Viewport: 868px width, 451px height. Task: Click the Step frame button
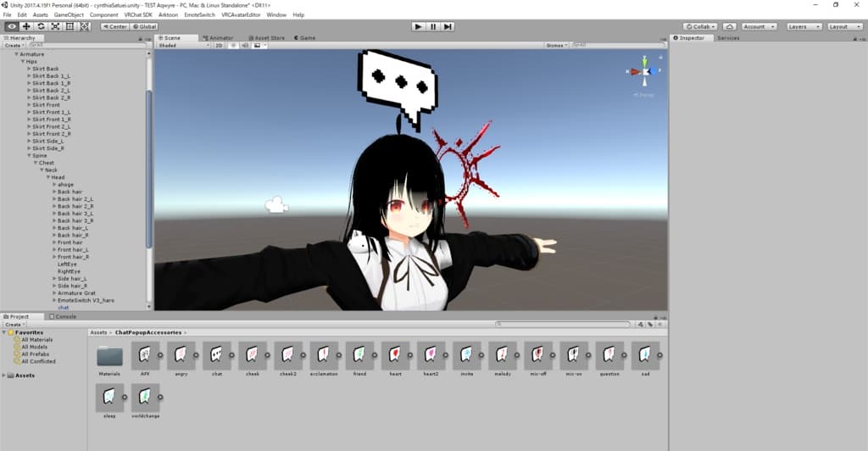448,26
